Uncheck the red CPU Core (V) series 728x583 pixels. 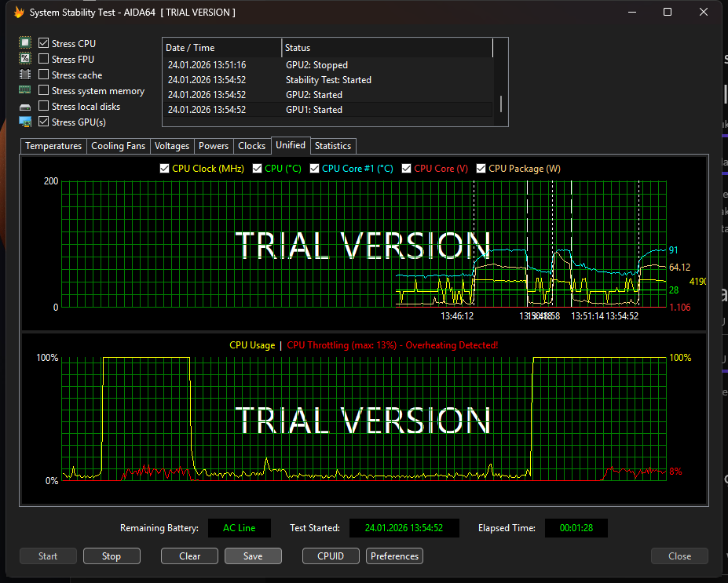coord(407,168)
